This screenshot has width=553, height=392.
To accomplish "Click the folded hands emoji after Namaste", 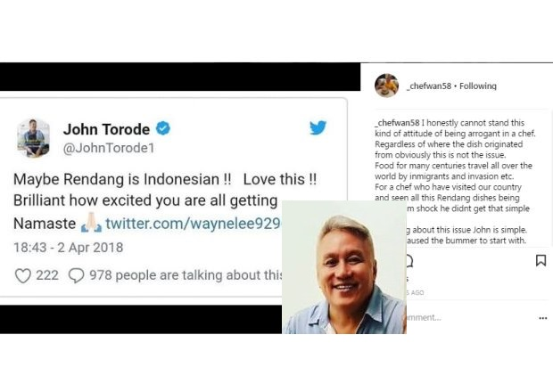I will [91, 223].
